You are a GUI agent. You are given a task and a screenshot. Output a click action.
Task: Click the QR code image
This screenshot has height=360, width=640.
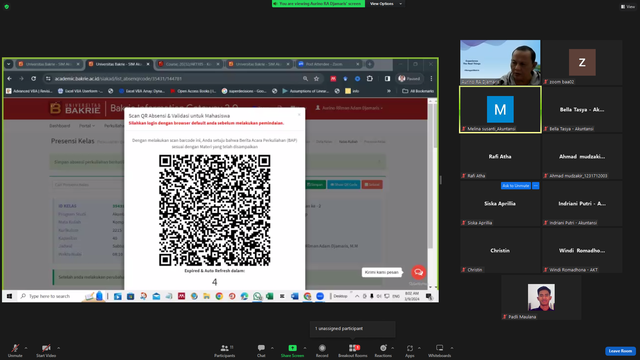(x=215, y=210)
